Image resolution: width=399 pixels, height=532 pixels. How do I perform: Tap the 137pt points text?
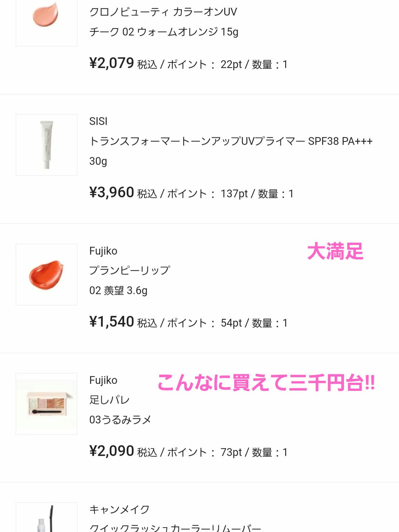pyautogui.click(x=234, y=194)
